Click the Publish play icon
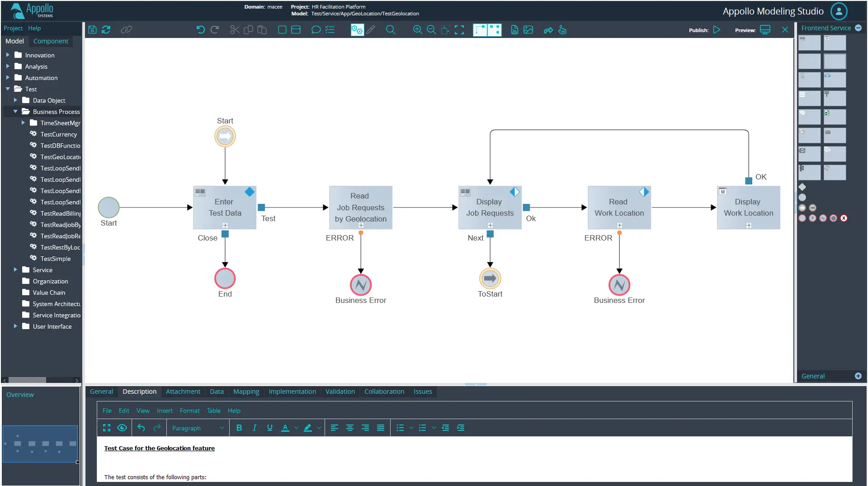The height and width of the screenshot is (486, 868). (717, 30)
